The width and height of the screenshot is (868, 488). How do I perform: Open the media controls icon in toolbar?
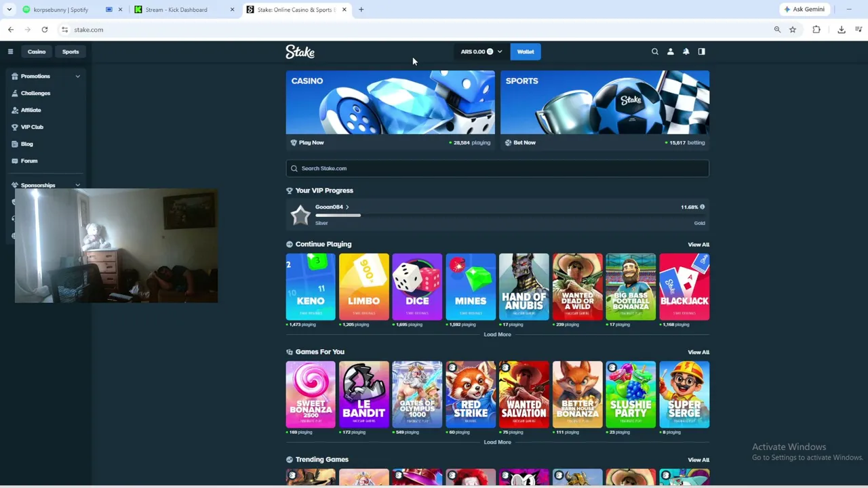click(859, 30)
